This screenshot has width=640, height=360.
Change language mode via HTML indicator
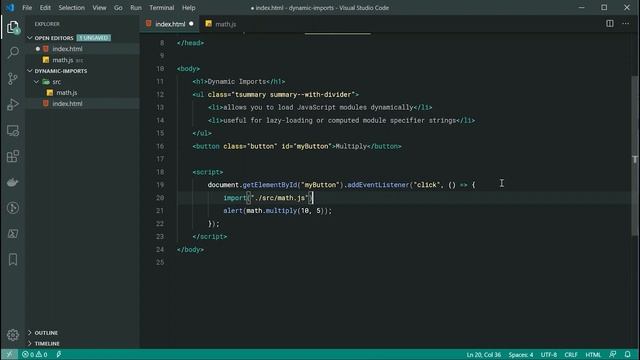[593, 355]
